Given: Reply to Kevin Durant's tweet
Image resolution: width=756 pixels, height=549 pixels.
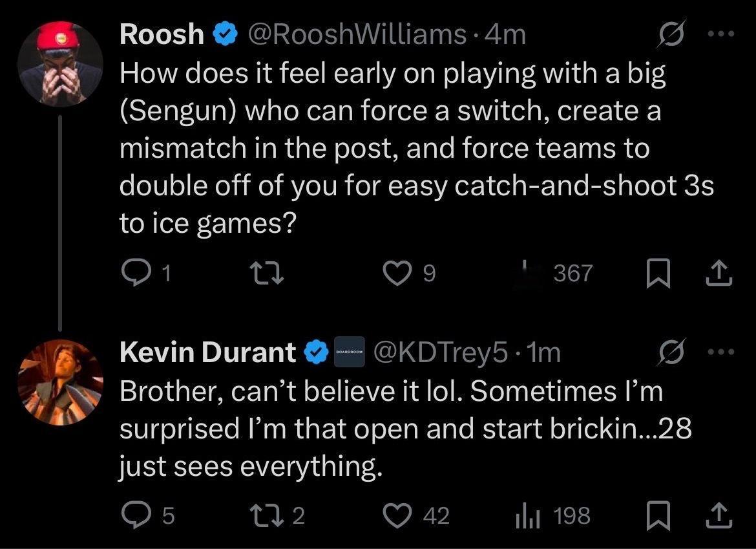Looking at the screenshot, I should pyautogui.click(x=132, y=515).
